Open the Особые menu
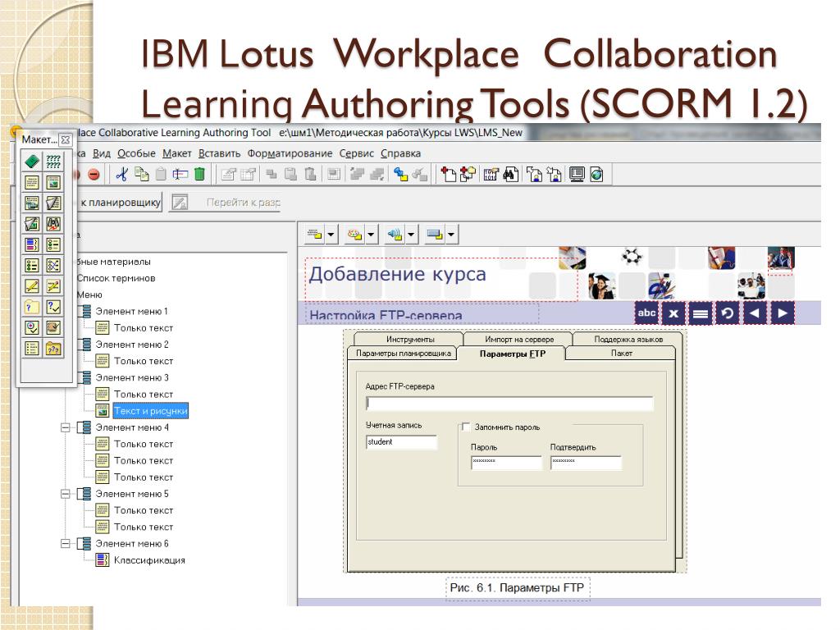 (x=137, y=153)
